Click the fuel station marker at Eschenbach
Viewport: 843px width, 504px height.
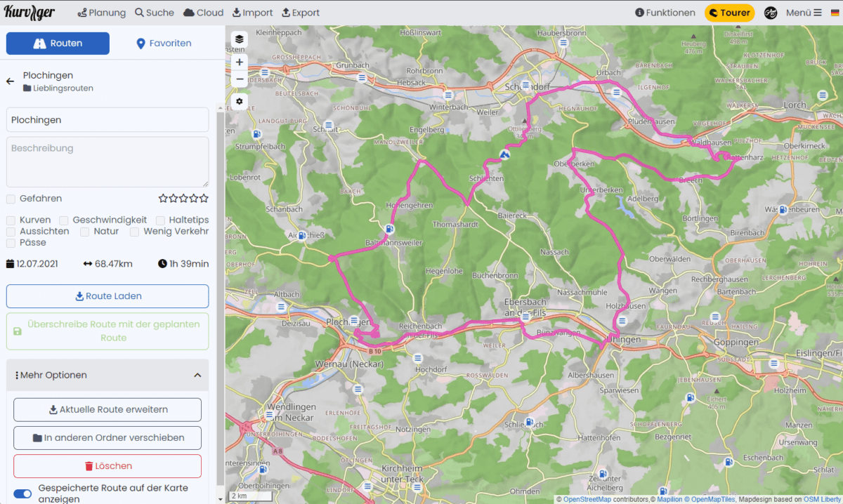[x=728, y=461]
